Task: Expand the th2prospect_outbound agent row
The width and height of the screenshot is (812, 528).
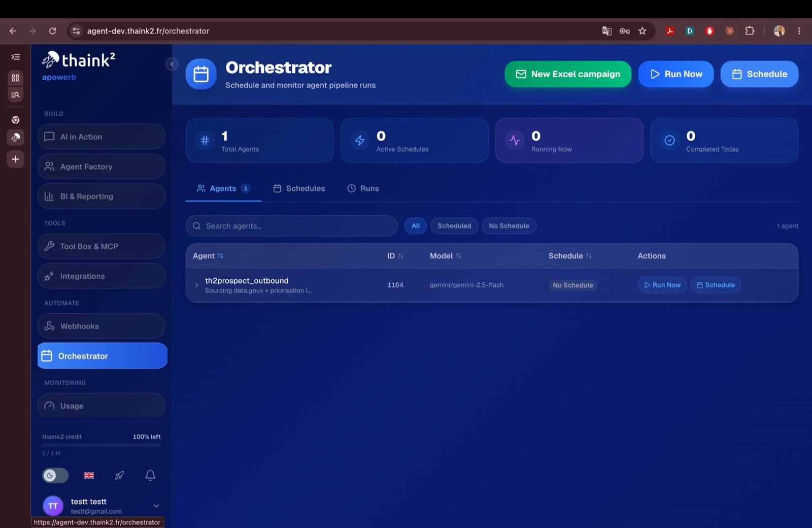Action: 196,285
